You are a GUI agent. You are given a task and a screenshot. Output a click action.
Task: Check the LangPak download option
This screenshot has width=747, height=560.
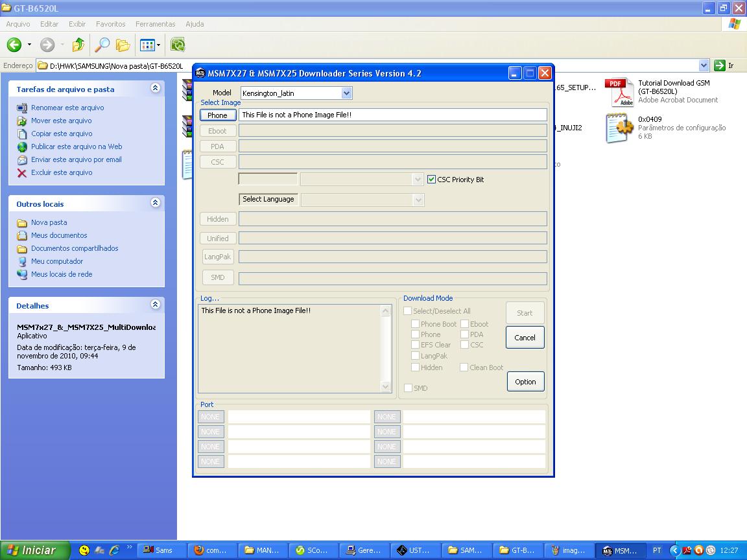(415, 356)
